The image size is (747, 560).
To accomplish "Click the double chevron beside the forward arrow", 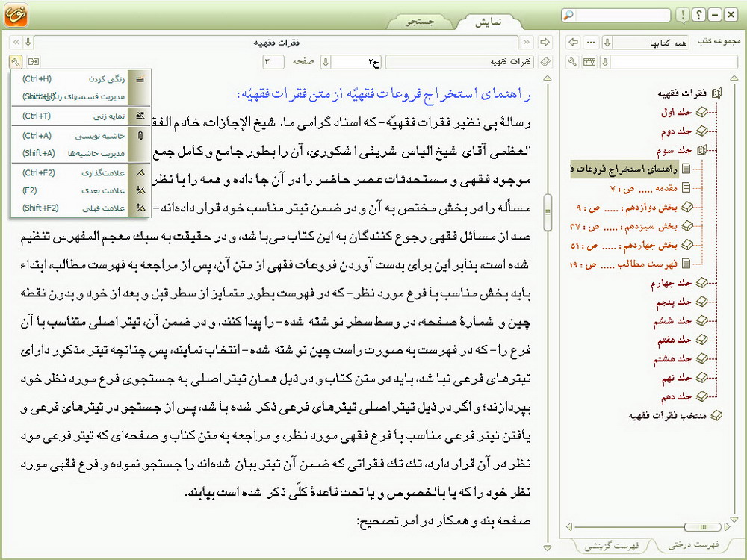I will (x=527, y=42).
